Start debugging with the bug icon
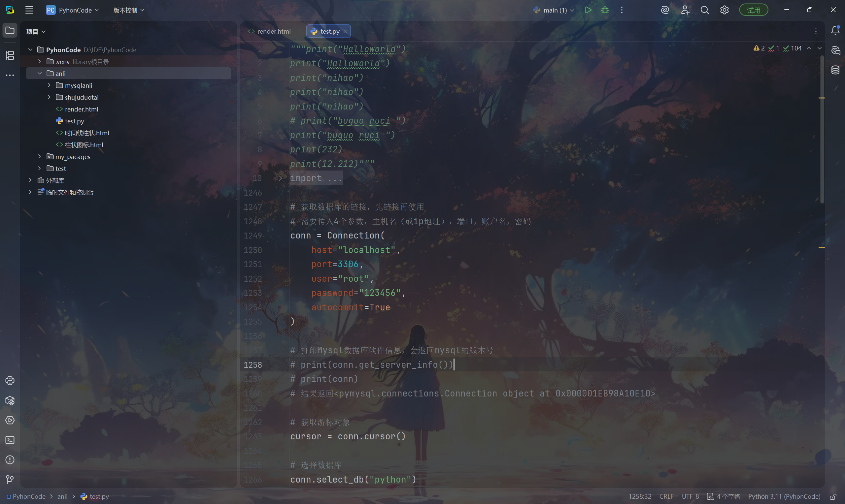This screenshot has width=845, height=504. point(605,10)
